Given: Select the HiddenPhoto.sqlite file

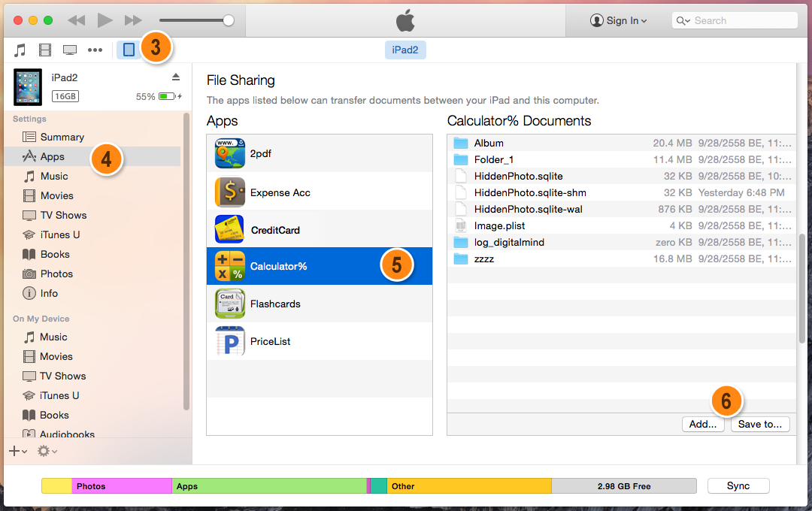Looking at the screenshot, I should [x=622, y=176].
